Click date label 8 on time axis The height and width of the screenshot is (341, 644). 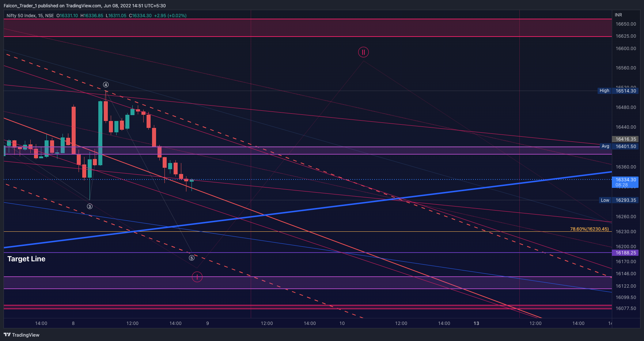coord(73,323)
